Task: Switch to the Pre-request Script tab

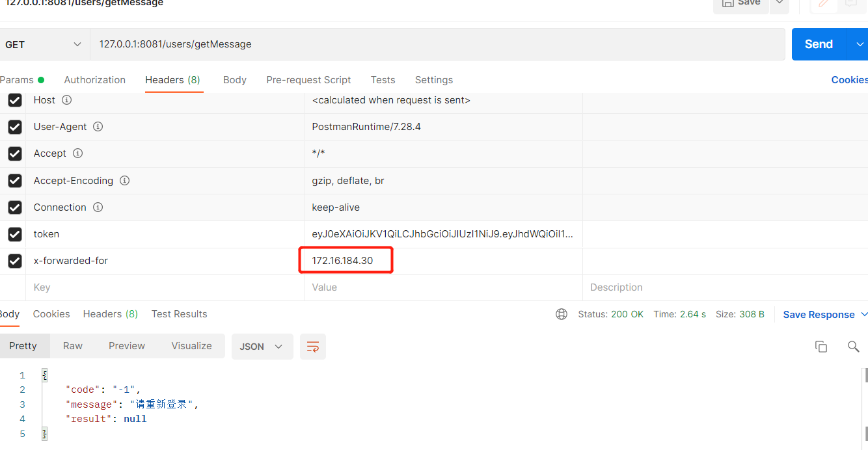Action: (x=308, y=79)
